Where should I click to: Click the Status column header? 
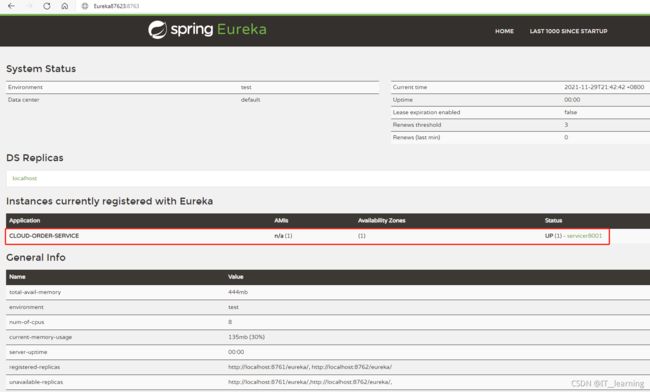coord(553,220)
